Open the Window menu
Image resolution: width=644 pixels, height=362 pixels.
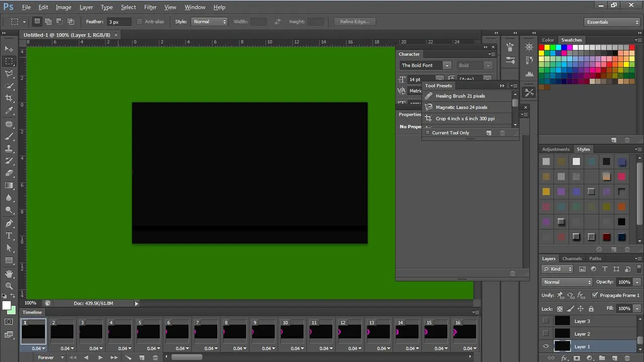(195, 7)
